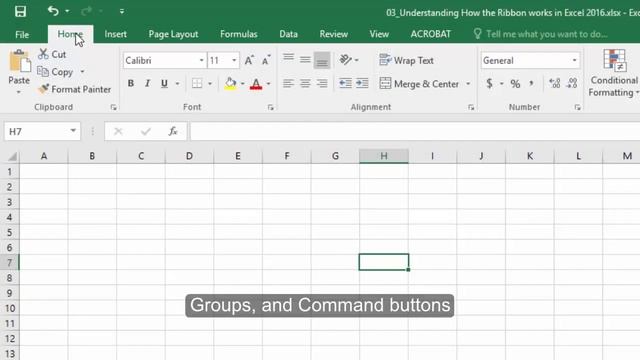Open the Clipboard group dialog launcher
Screen dimensions: 640x360
[x=113, y=107]
